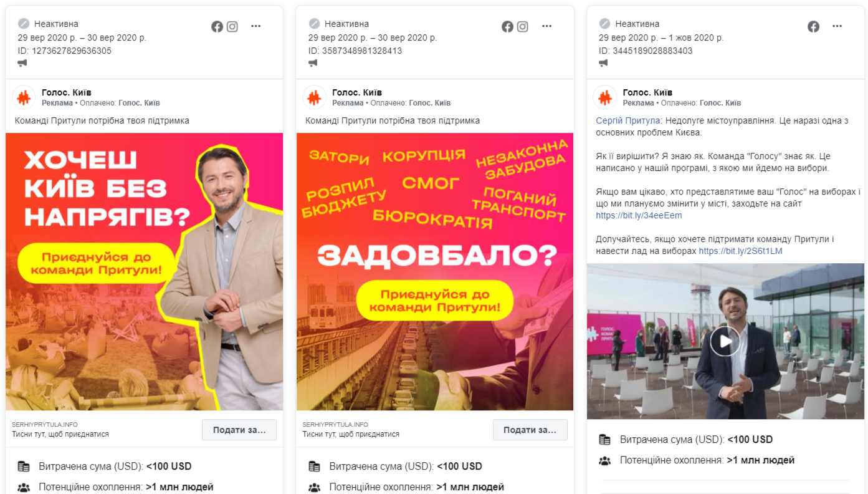Open the 'Задовбало?' ad image

(435, 271)
